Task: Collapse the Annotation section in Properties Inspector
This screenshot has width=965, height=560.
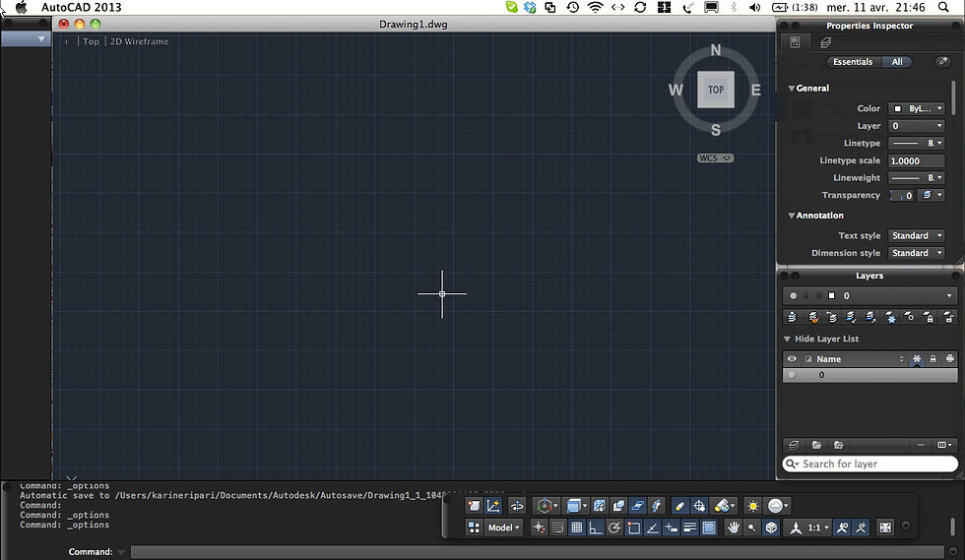Action: [x=792, y=216]
